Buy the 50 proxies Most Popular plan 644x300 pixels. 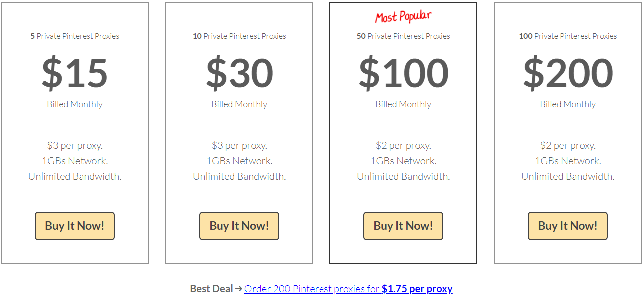pyautogui.click(x=403, y=226)
